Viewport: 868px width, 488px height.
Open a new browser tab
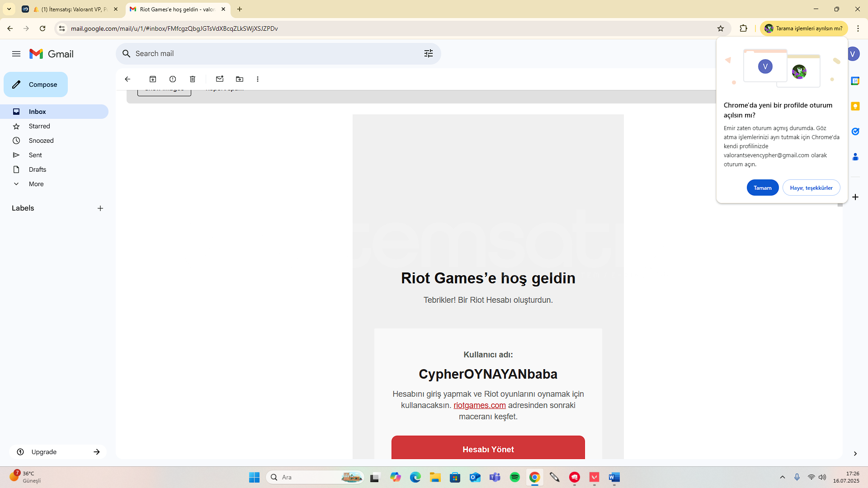tap(240, 9)
